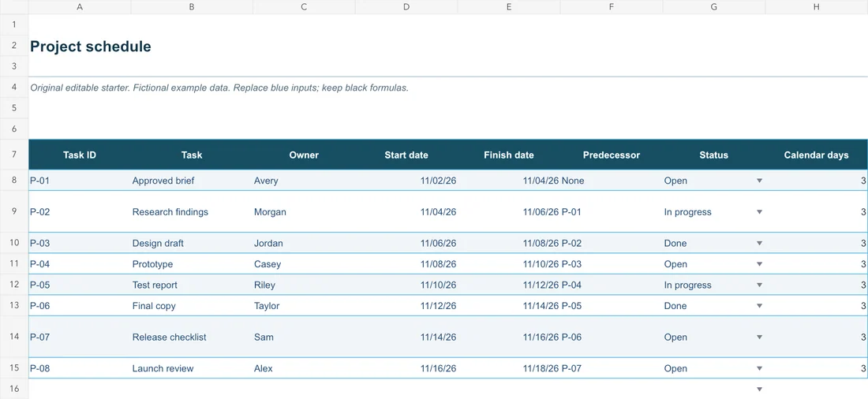Viewport: 868px width, 399px height.
Task: Open the empty Status dropdown in row 16
Action: click(759, 389)
